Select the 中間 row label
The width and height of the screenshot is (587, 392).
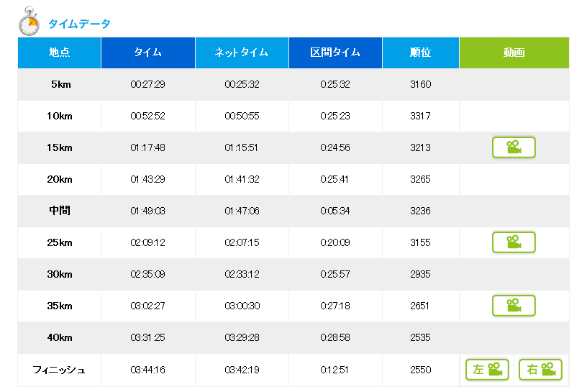coord(60,211)
